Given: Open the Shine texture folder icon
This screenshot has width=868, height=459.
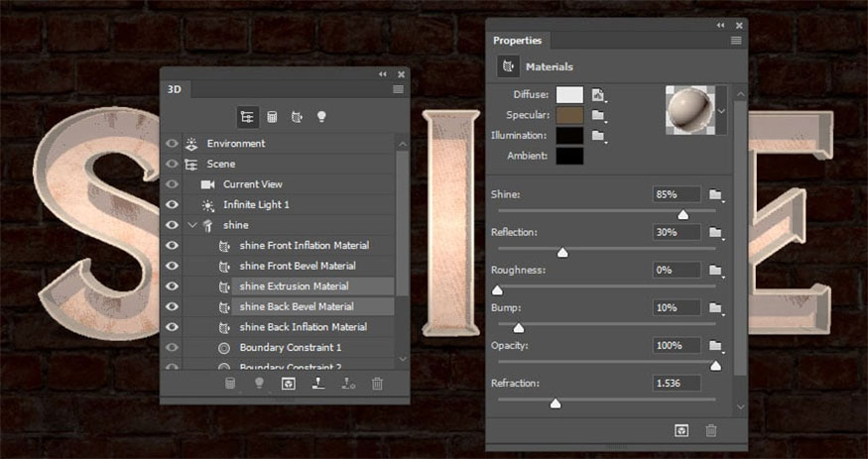Looking at the screenshot, I should [716, 194].
